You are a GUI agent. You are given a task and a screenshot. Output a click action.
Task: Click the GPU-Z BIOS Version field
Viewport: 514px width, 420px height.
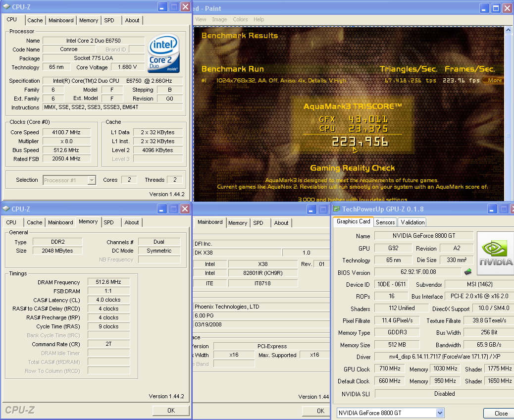pyautogui.click(x=418, y=272)
